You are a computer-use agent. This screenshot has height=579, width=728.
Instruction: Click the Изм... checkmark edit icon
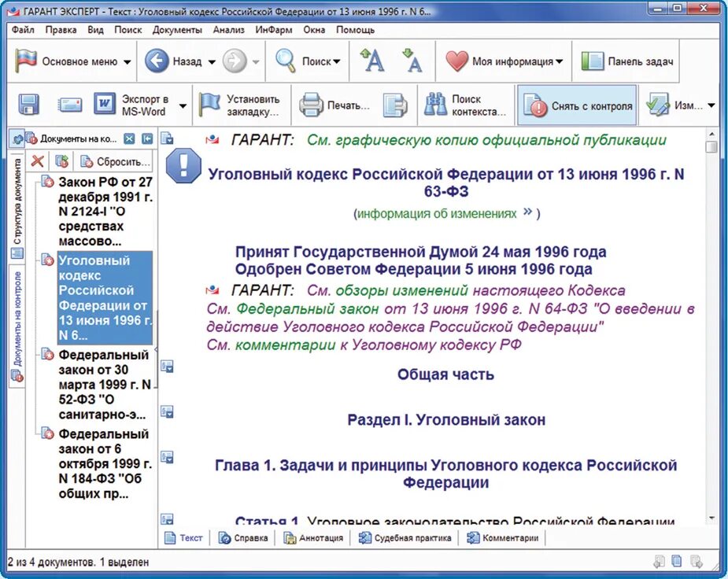click(657, 105)
